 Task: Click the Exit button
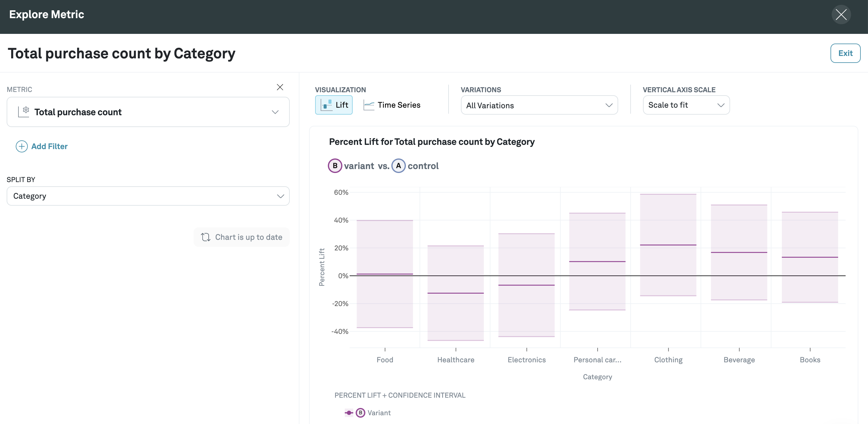(845, 53)
